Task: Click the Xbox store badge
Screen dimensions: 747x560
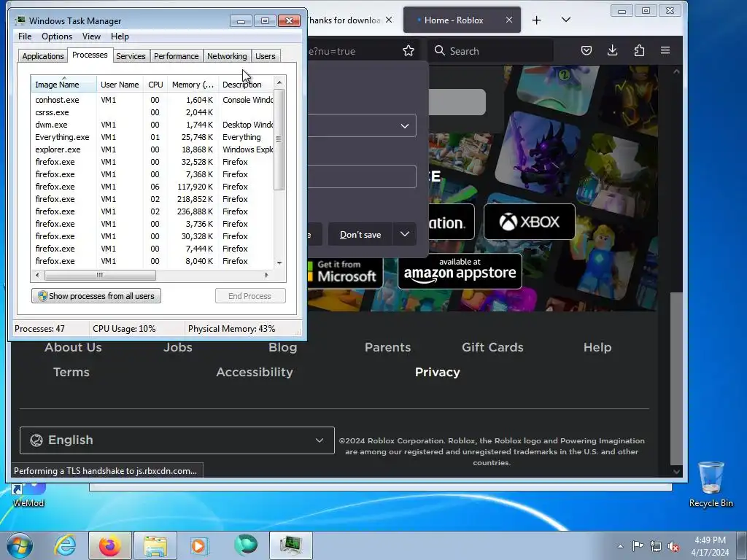Action: point(530,222)
